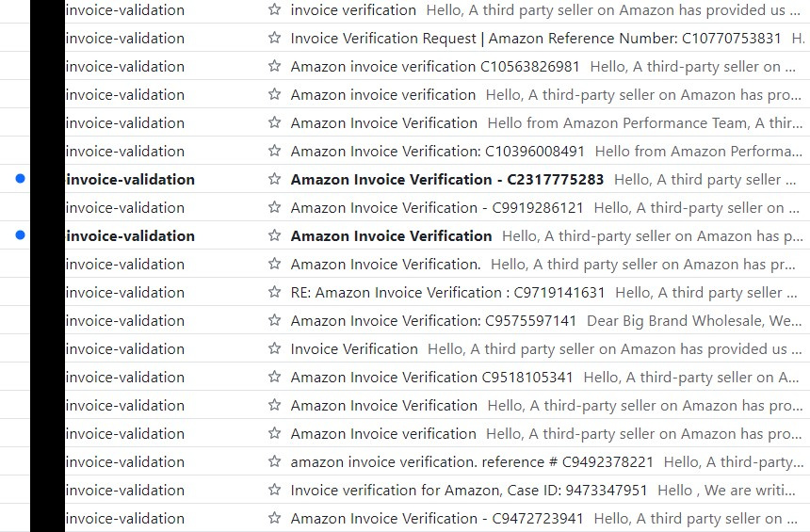
Task: Star the email with Case ID 9473347951
Action: point(274,491)
